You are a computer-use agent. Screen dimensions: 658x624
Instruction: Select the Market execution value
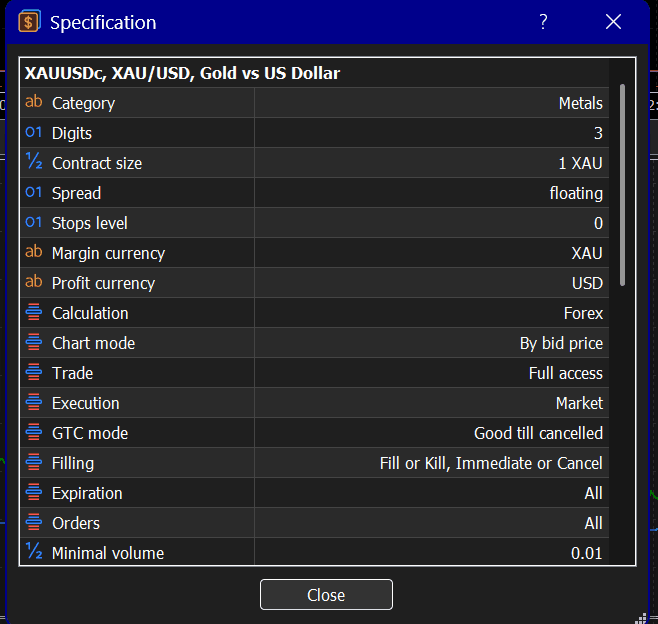click(579, 403)
